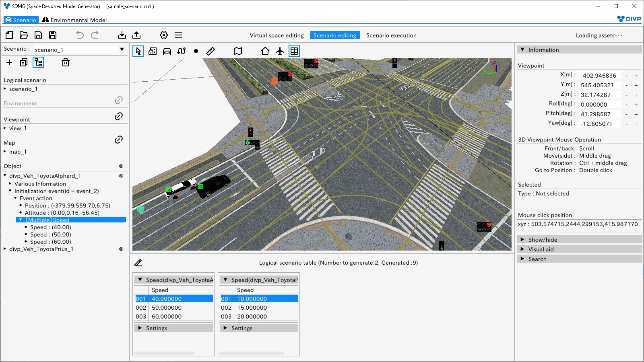The height and width of the screenshot is (362, 644).
Task: Select the building placement tool
Action: point(153,51)
